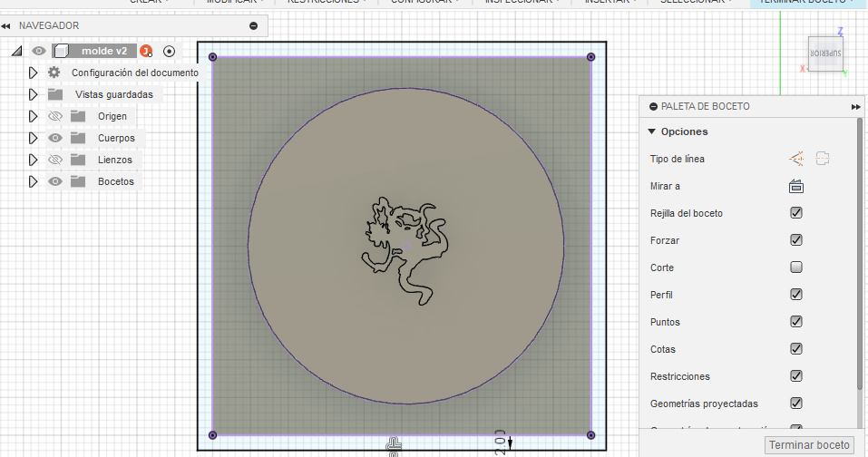Enable the Corte checkbox
The height and width of the screenshot is (457, 868).
[x=796, y=267]
